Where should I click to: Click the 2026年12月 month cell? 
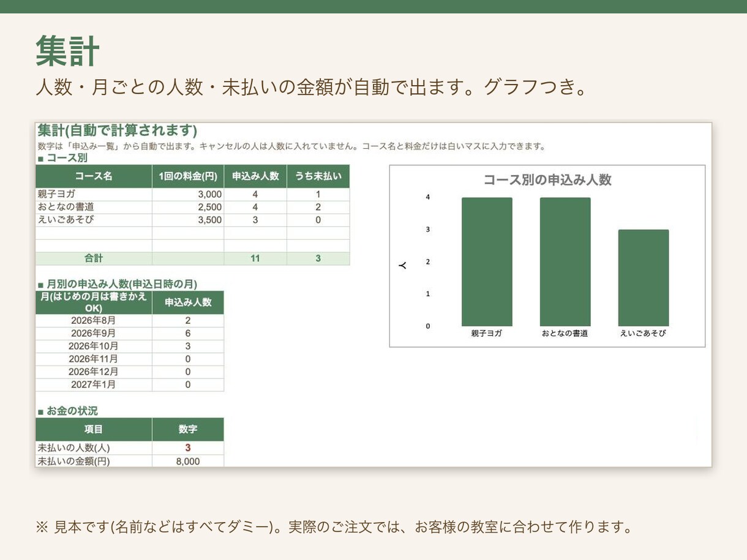[94, 371]
